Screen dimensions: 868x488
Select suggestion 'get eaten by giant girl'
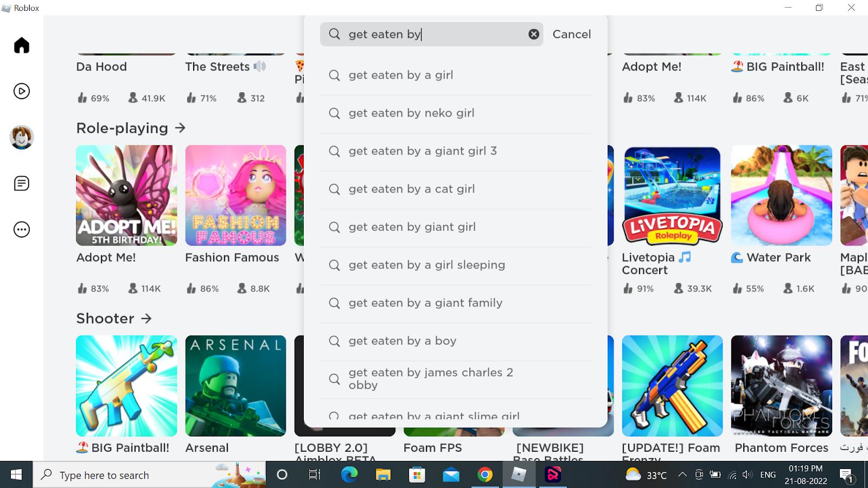[x=456, y=227]
